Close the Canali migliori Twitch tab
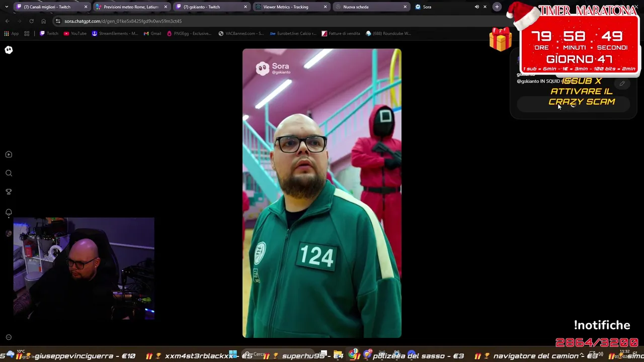 click(86, 7)
